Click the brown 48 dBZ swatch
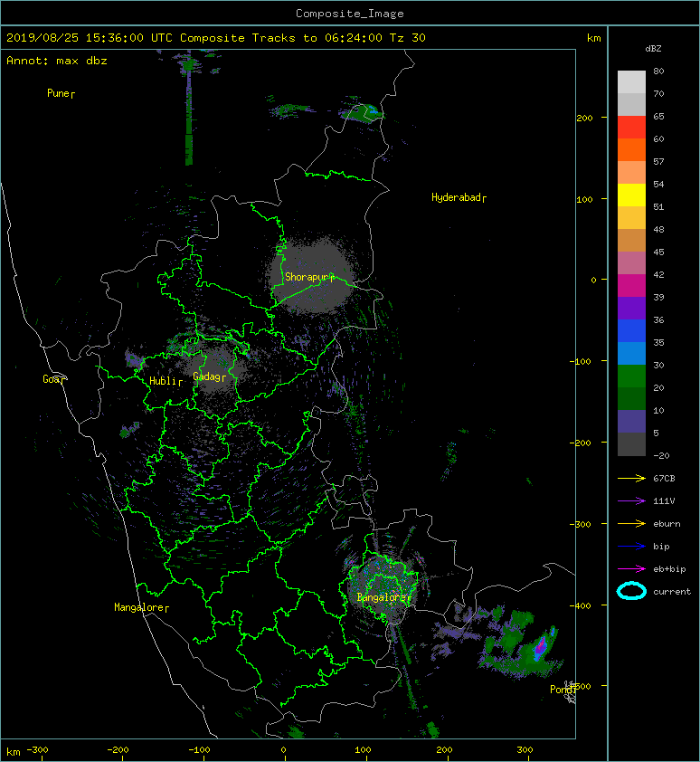The width and height of the screenshot is (700, 762). (x=631, y=240)
